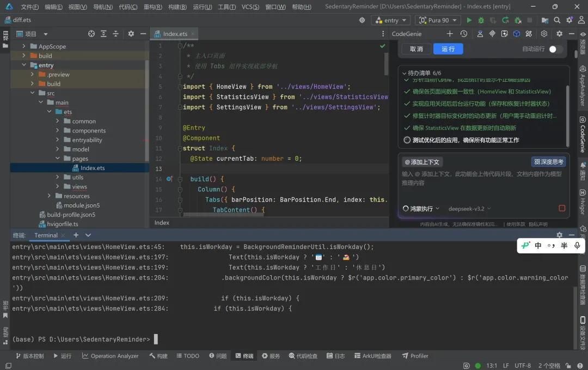
Task: Open the entry module dropdown
Action: (390, 20)
